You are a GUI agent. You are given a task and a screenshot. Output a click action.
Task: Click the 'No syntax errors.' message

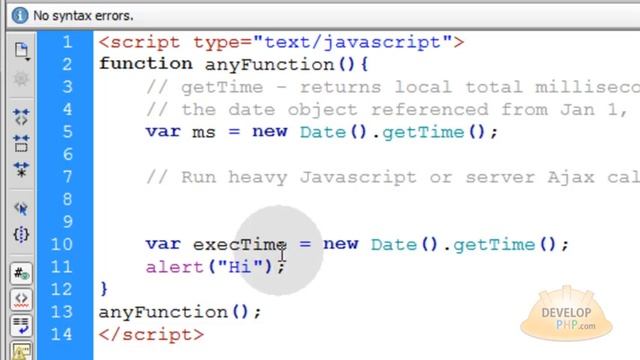(83, 16)
